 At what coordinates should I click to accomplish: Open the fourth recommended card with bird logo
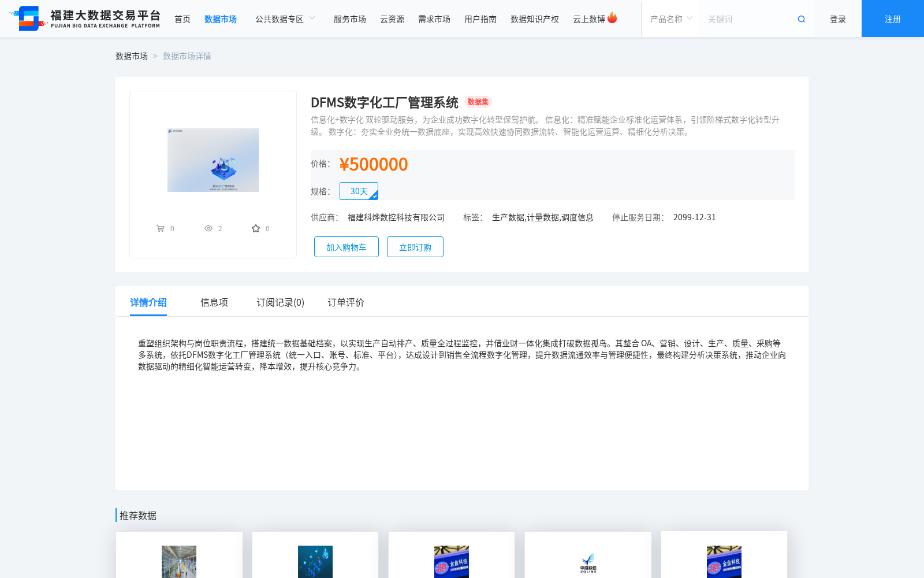pos(588,555)
